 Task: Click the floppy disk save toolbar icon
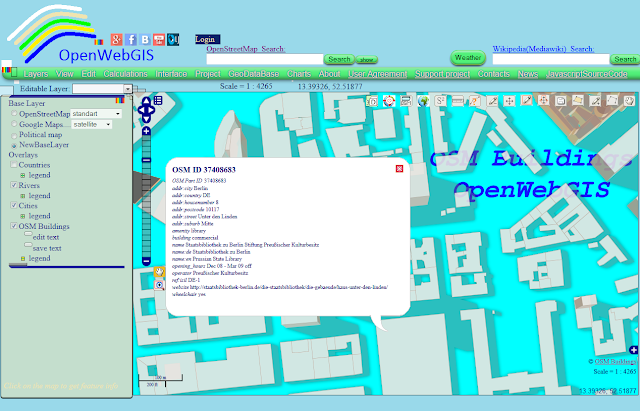[561, 100]
